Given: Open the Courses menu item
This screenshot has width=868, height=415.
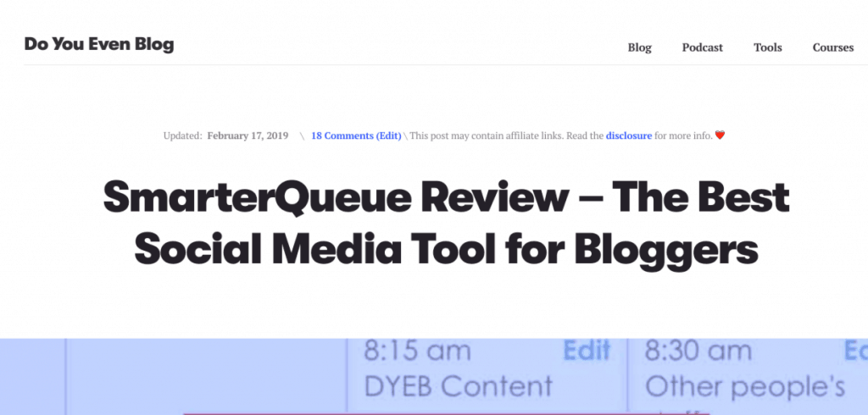Looking at the screenshot, I should pyautogui.click(x=833, y=47).
